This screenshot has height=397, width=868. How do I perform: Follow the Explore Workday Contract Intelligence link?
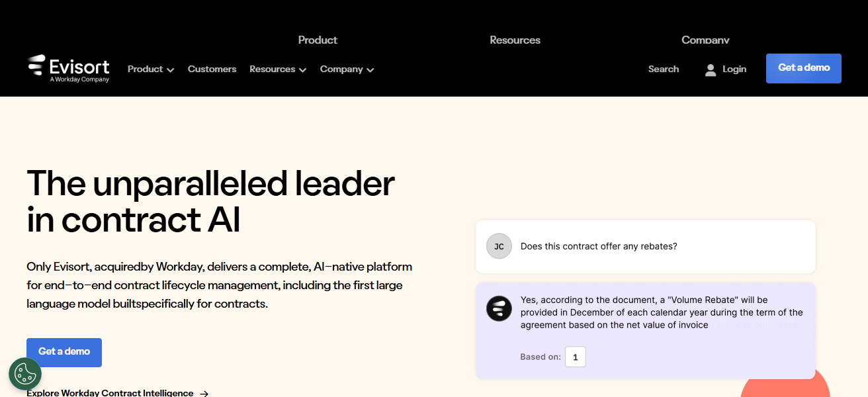click(110, 393)
